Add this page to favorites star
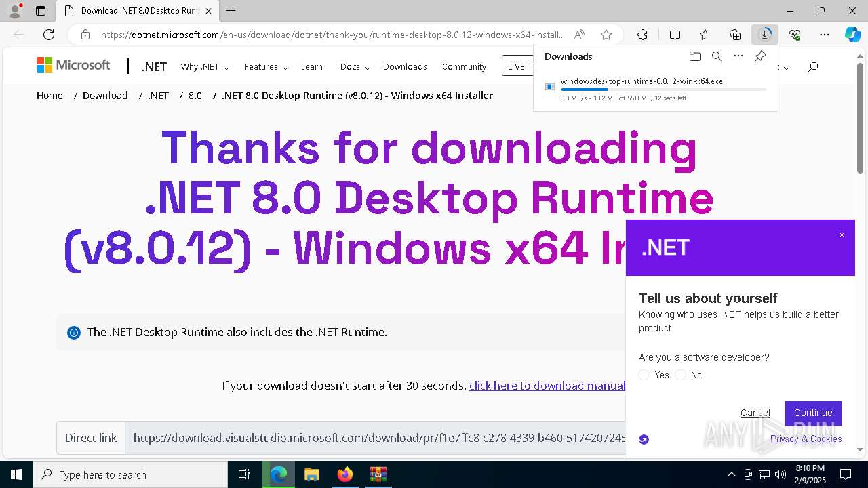 coord(606,35)
